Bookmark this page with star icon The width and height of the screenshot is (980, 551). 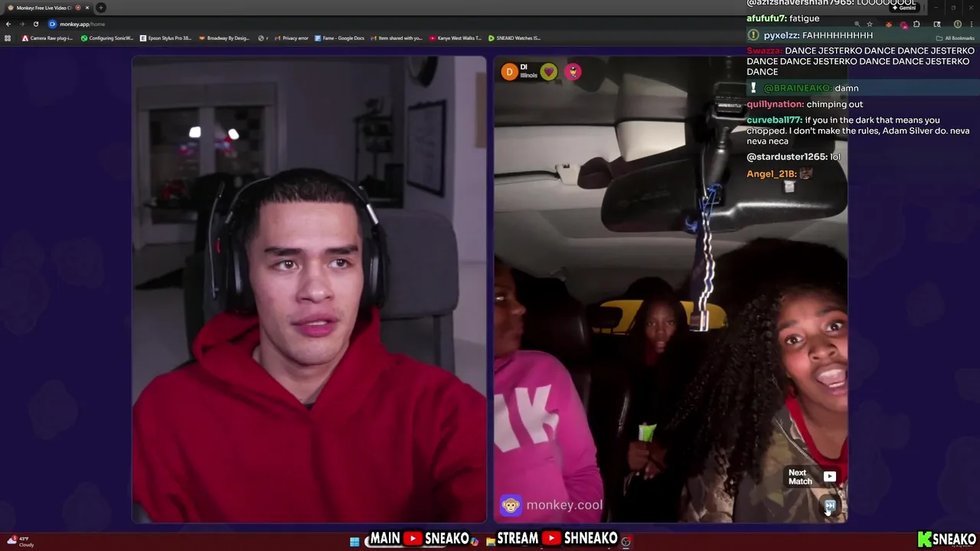point(870,24)
